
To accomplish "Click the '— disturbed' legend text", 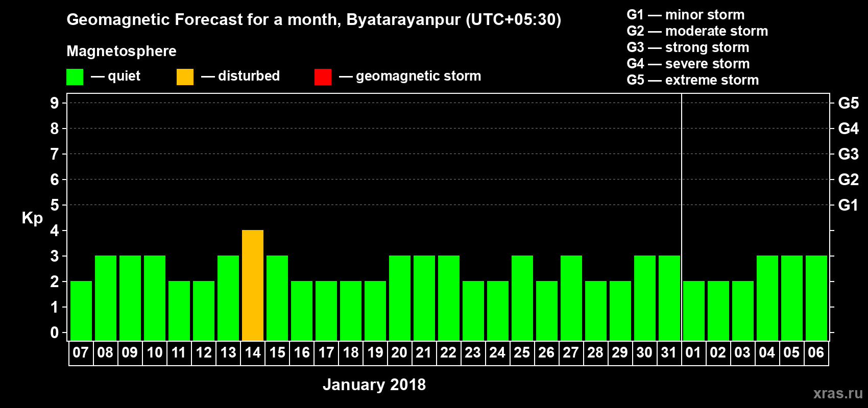I will (x=240, y=76).
